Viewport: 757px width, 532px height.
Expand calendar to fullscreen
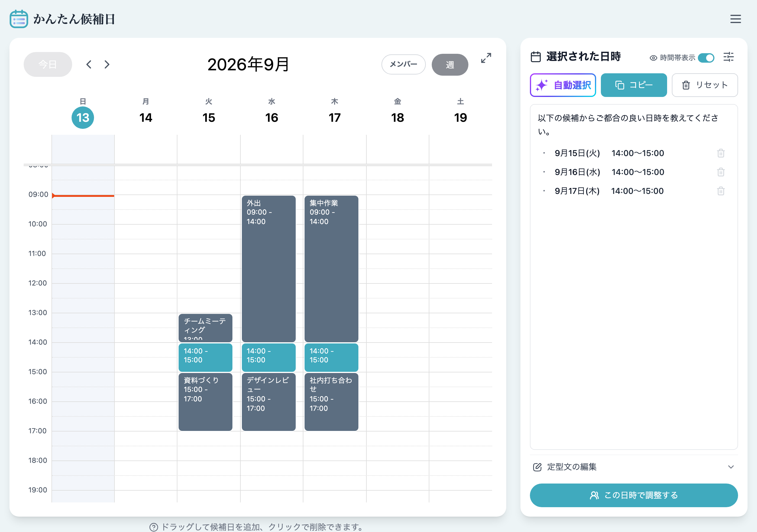[486, 58]
